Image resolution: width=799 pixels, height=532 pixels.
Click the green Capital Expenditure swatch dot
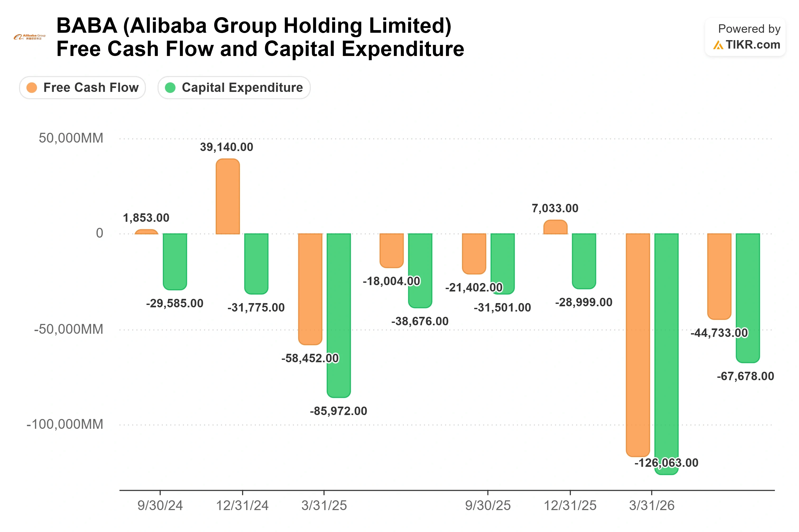[x=170, y=88]
